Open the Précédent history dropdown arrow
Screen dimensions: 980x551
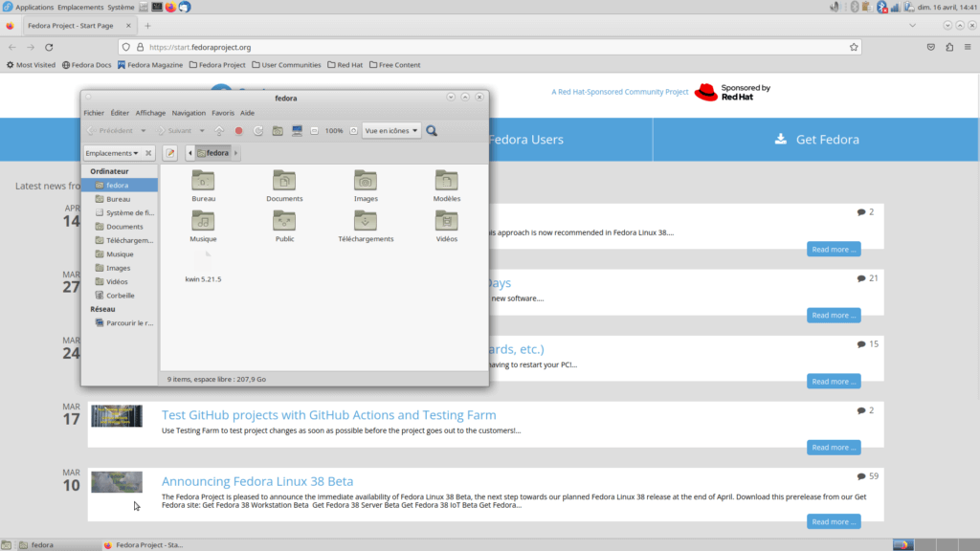coord(144,130)
